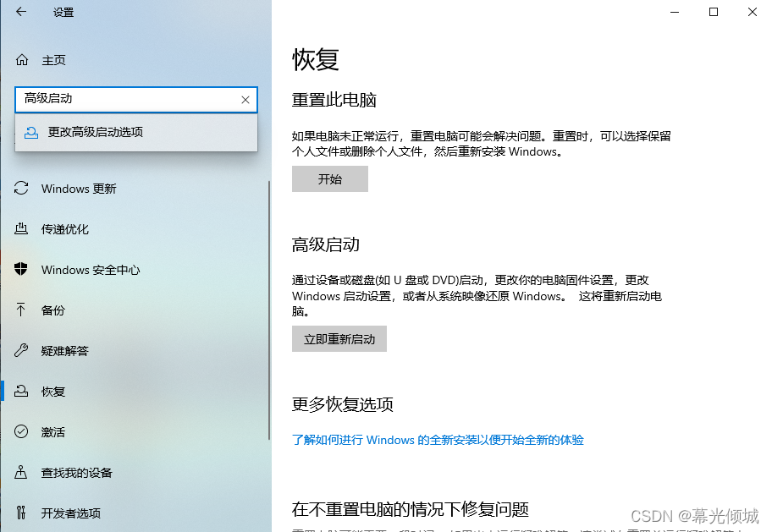Click the 备份 upload arrow icon
This screenshot has width=772, height=532.
20,310
